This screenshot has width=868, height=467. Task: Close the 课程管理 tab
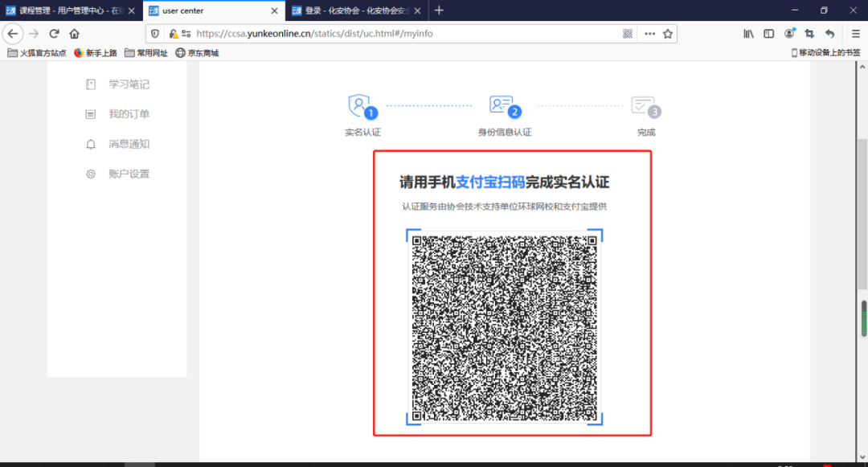point(131,10)
